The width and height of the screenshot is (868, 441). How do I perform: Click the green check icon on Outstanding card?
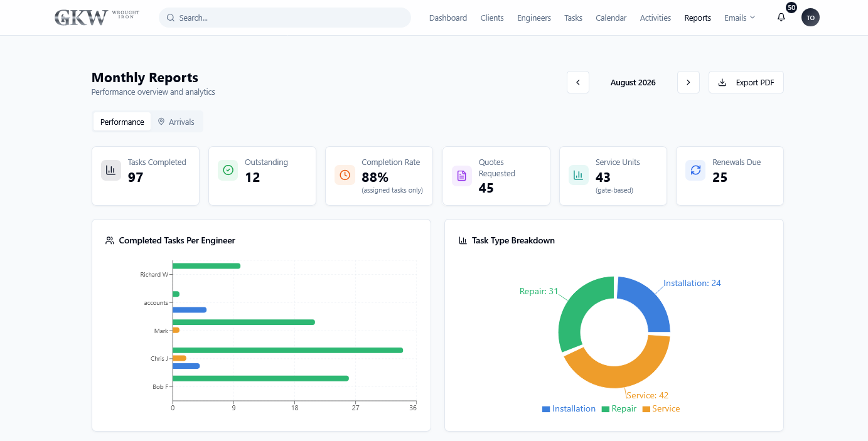click(228, 170)
